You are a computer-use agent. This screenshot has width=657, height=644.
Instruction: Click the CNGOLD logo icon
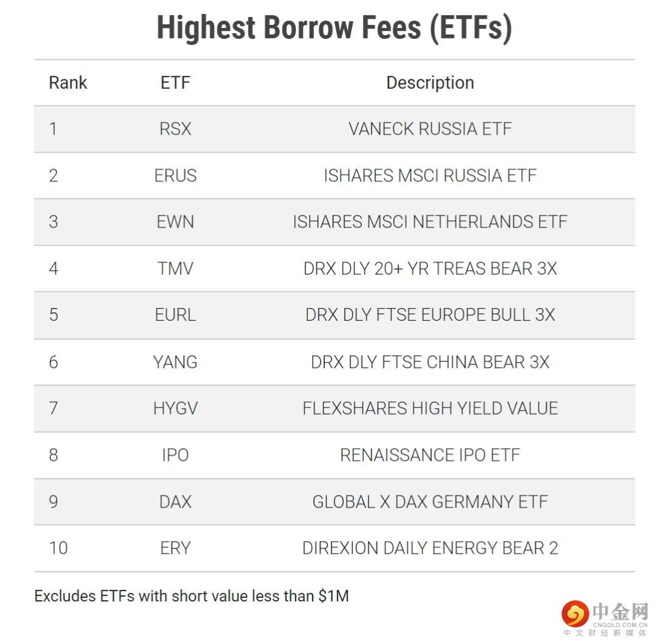tap(575, 614)
